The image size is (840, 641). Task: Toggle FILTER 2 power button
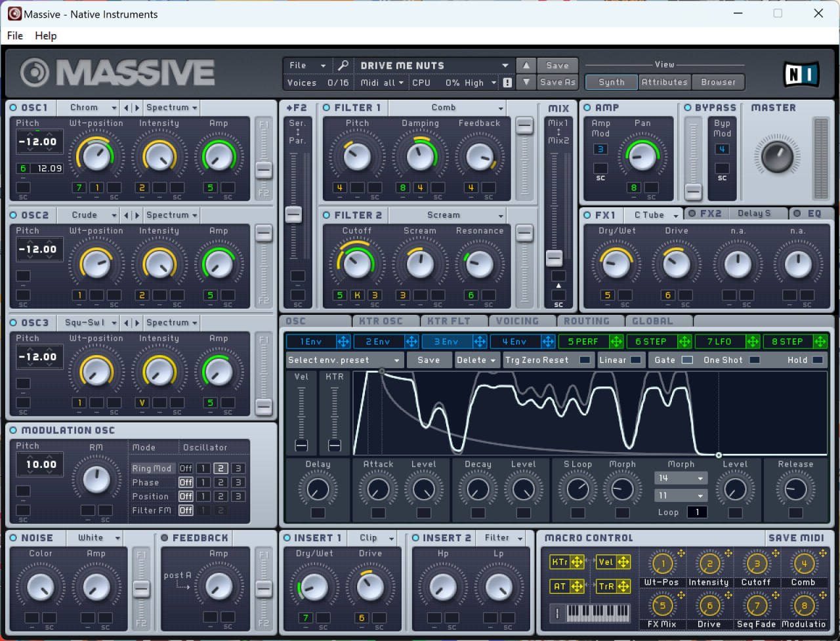(x=327, y=215)
